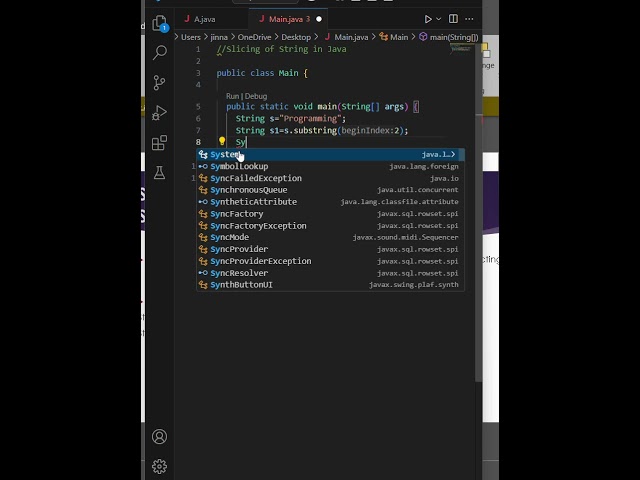Choose SynthButtonUI suggestion
Viewport: 640px width, 480px height.
330,284
